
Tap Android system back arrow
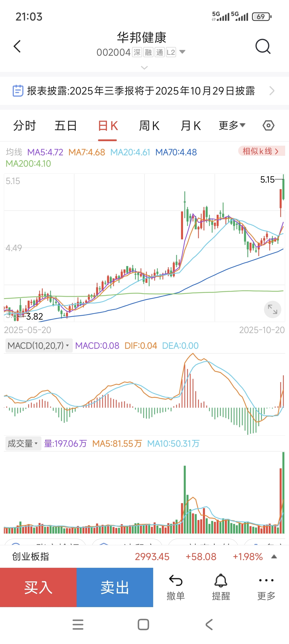(209, 625)
